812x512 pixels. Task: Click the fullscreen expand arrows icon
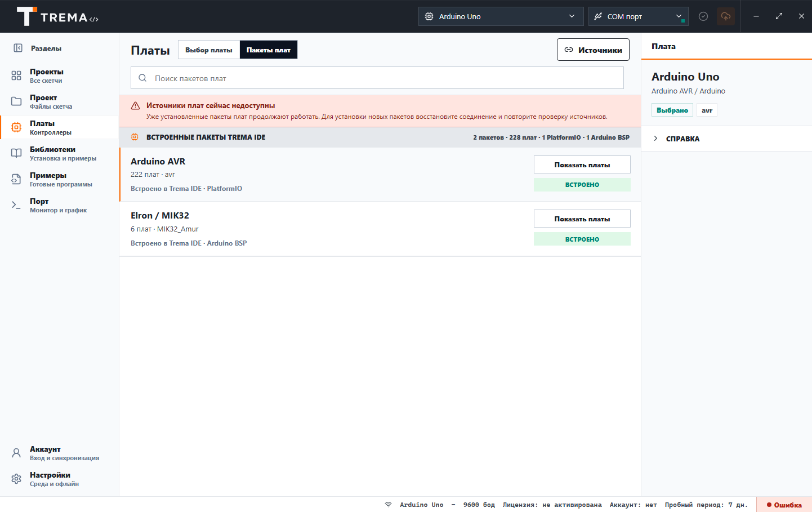pos(779,16)
